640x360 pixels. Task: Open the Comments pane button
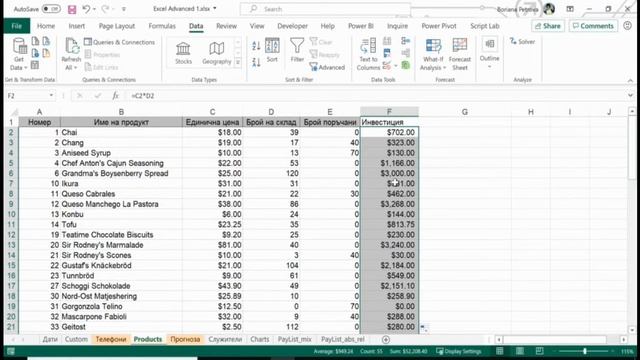[x=593, y=26]
